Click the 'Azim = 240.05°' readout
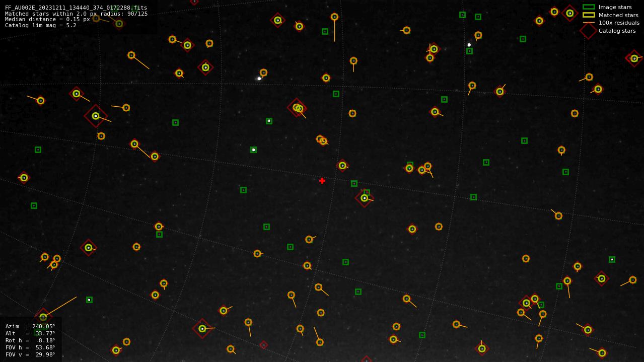 pyautogui.click(x=30, y=326)
